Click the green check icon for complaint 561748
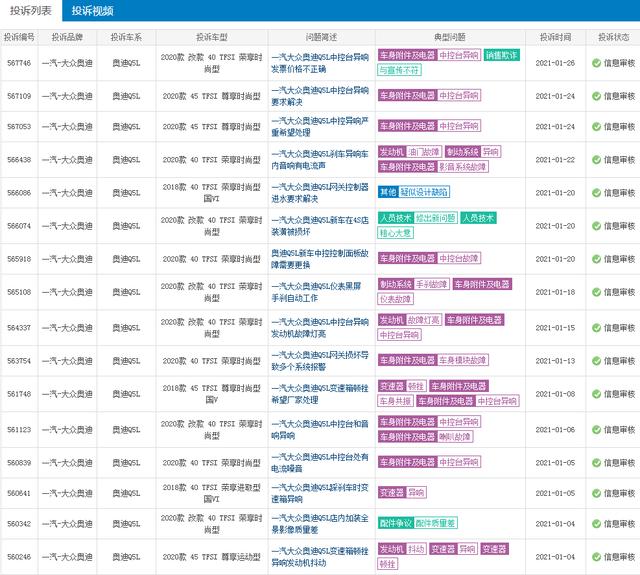The height and width of the screenshot is (575, 640). (x=596, y=394)
